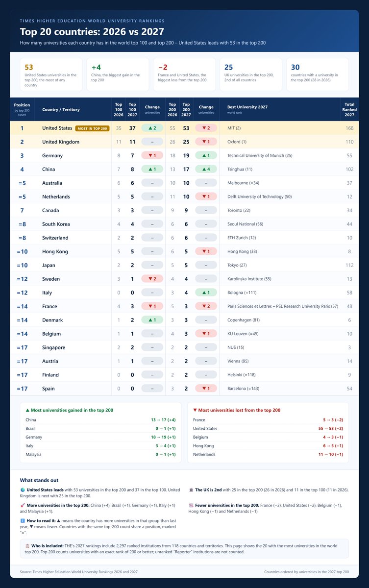Screen dimensions: 369x588
Task: Click MIT (2) best university cell
Action: coord(234,128)
